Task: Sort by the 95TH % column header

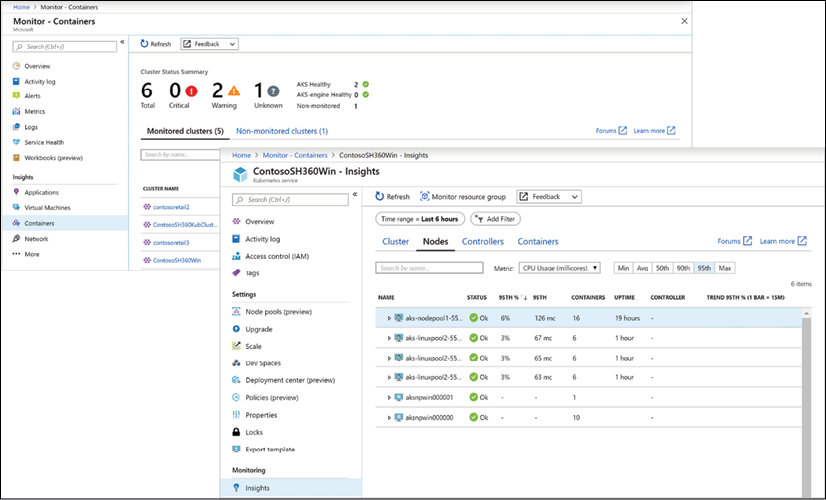Action: click(513, 298)
